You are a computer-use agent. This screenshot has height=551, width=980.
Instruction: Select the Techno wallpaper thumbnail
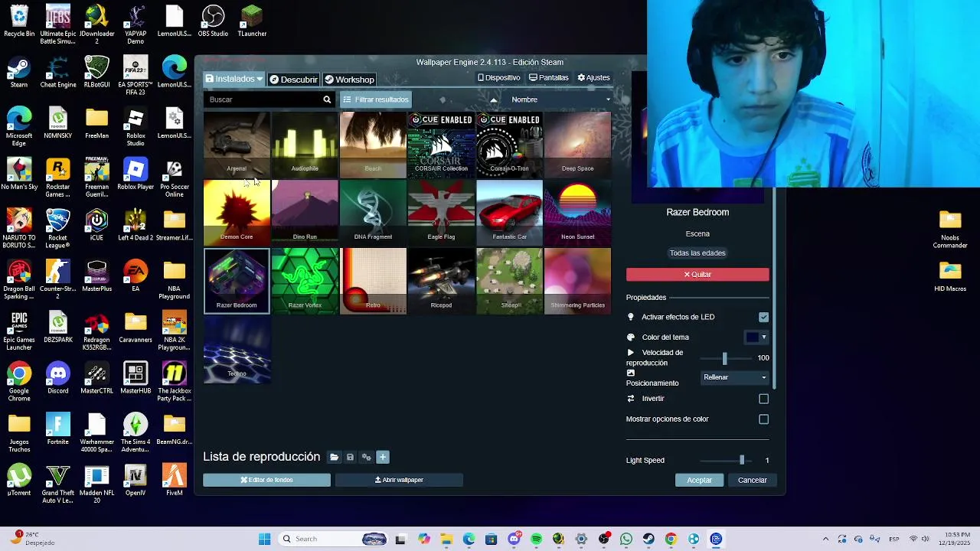237,350
